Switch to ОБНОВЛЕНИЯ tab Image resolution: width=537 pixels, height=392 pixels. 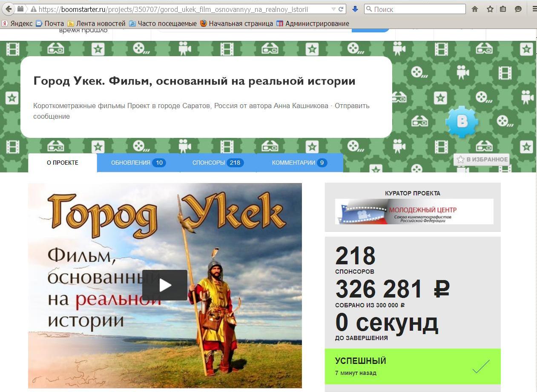point(138,163)
